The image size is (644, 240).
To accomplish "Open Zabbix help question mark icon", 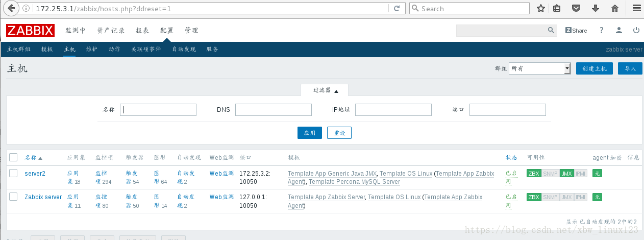I will click(x=602, y=30).
